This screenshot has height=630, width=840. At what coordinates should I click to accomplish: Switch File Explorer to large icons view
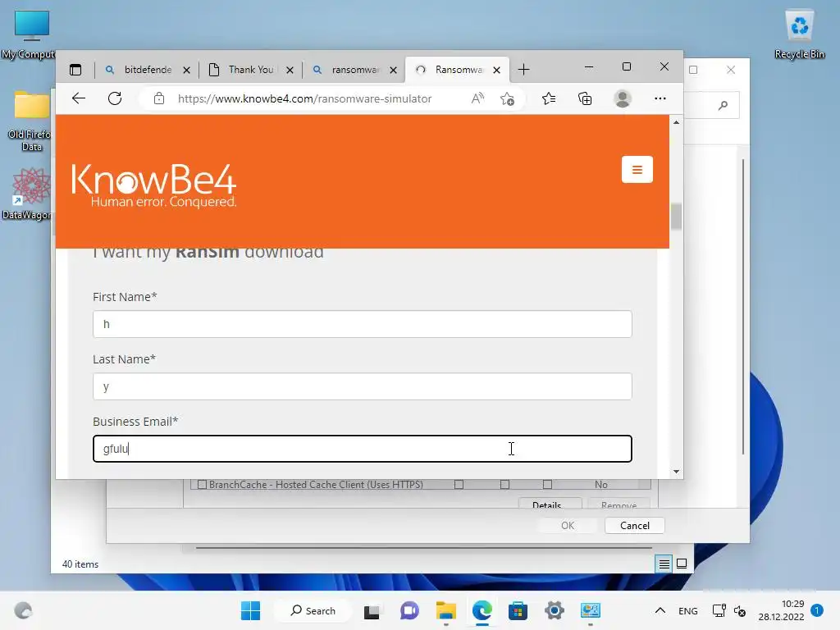pyautogui.click(x=682, y=564)
